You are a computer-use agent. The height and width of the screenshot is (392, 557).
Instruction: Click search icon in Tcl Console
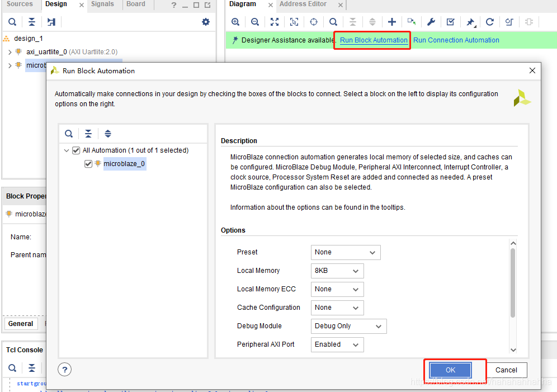[12, 368]
